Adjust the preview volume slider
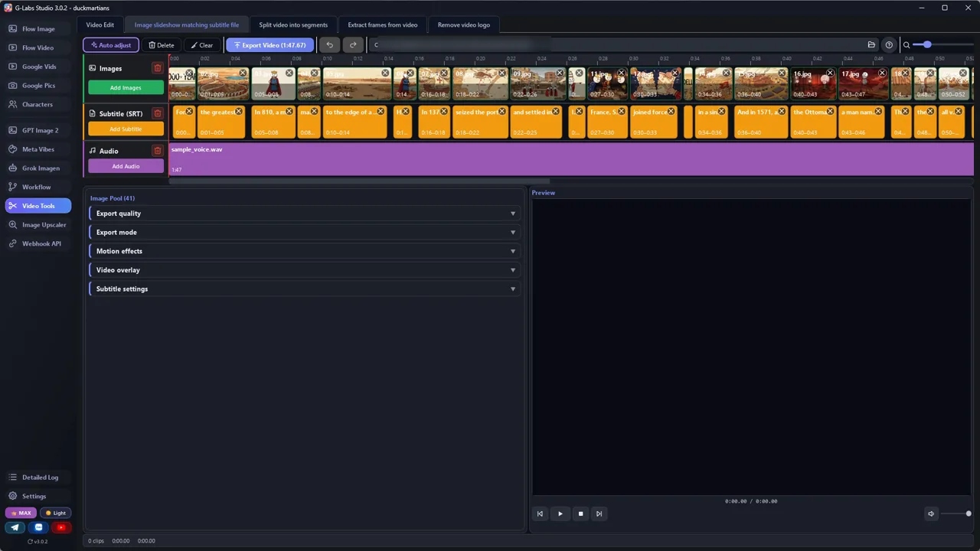 pyautogui.click(x=956, y=514)
